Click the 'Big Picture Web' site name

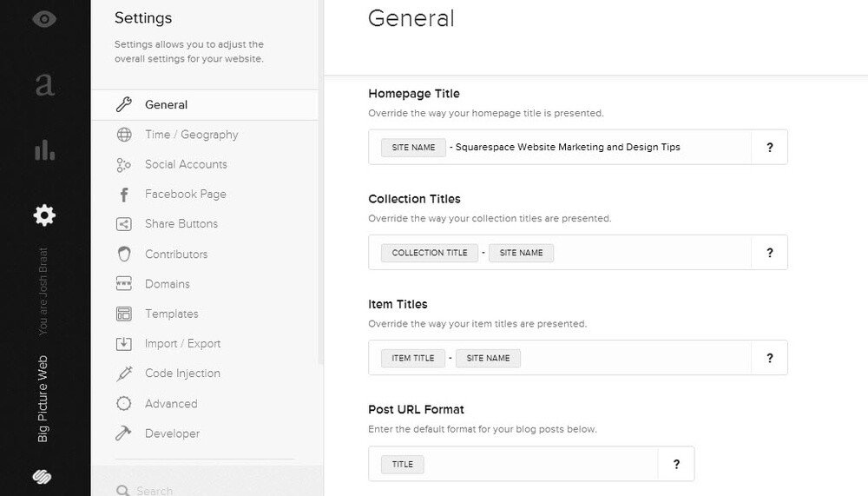43,399
